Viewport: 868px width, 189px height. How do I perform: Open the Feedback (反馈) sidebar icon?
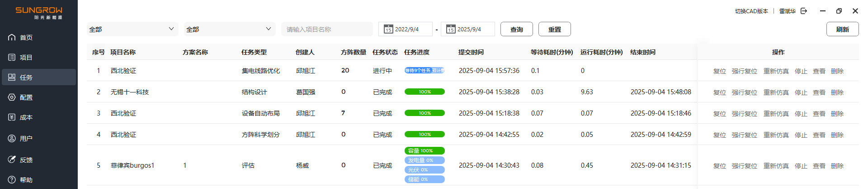pos(12,160)
